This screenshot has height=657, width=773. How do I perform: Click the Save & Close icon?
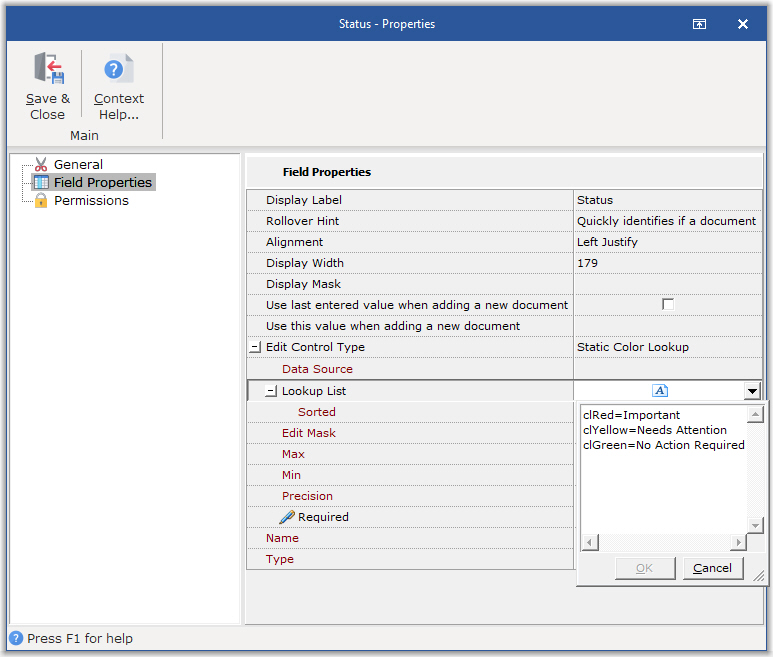coord(49,68)
